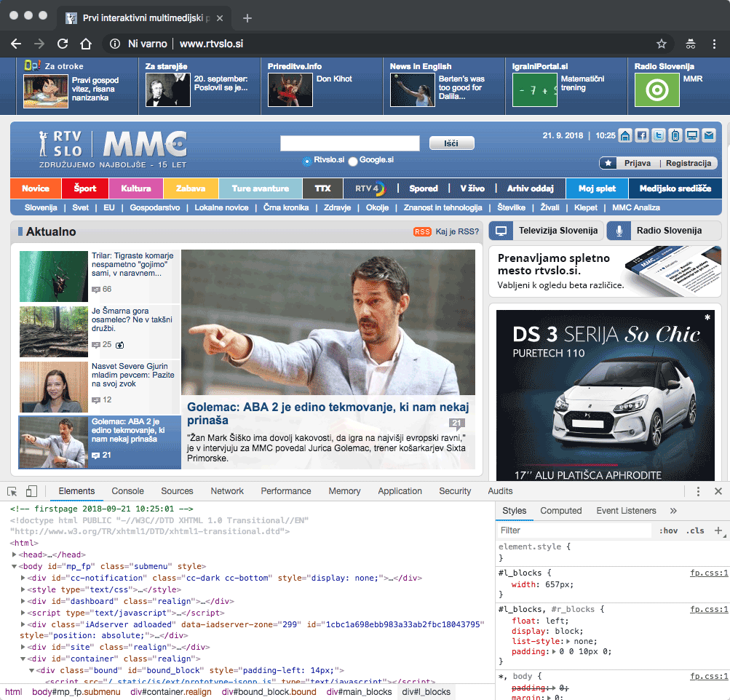The width and height of the screenshot is (730, 700).
Task: Click the home icon in MMC header
Action: click(625, 135)
